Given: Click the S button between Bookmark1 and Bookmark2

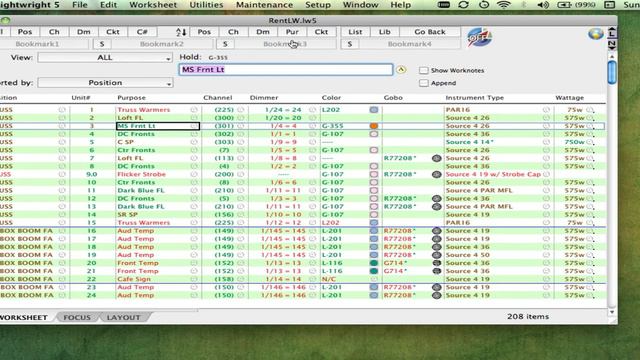Looking at the screenshot, I should [102, 44].
